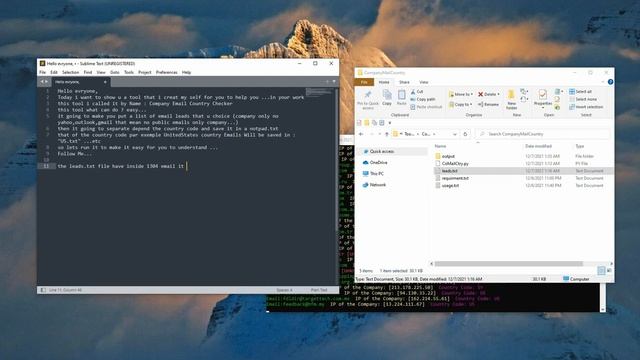Click the Sublime Text minimap

click(319, 92)
